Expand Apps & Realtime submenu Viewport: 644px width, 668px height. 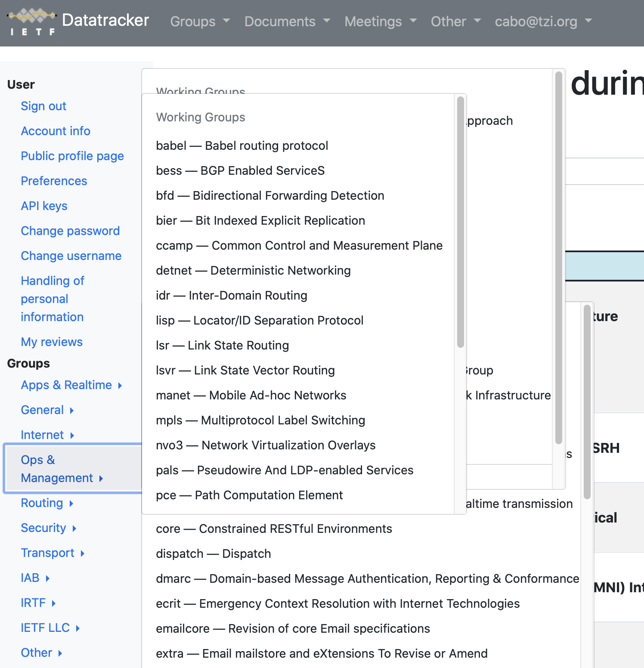(71, 385)
